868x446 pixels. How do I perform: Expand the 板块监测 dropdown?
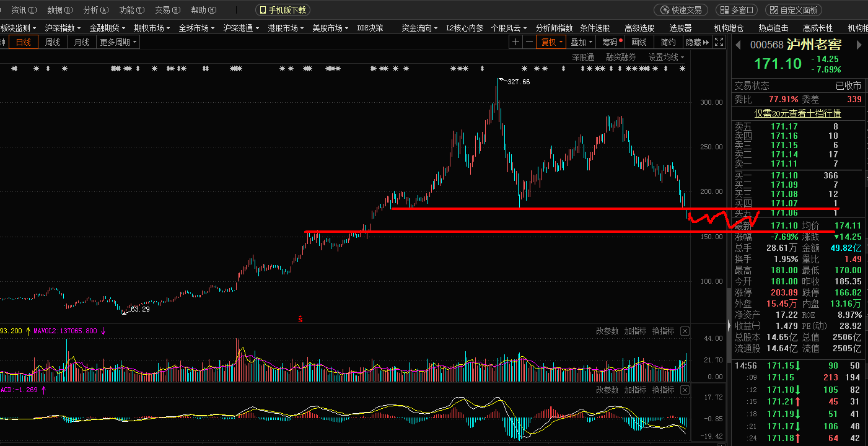point(18,28)
